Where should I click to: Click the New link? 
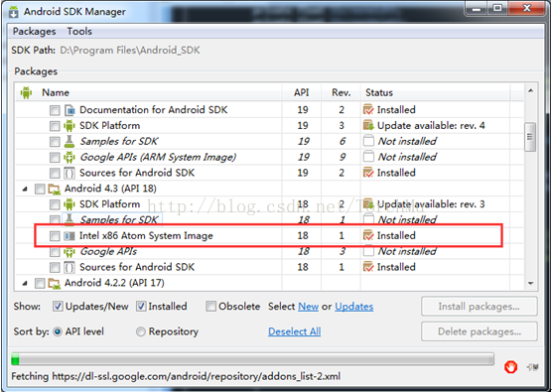coord(309,307)
